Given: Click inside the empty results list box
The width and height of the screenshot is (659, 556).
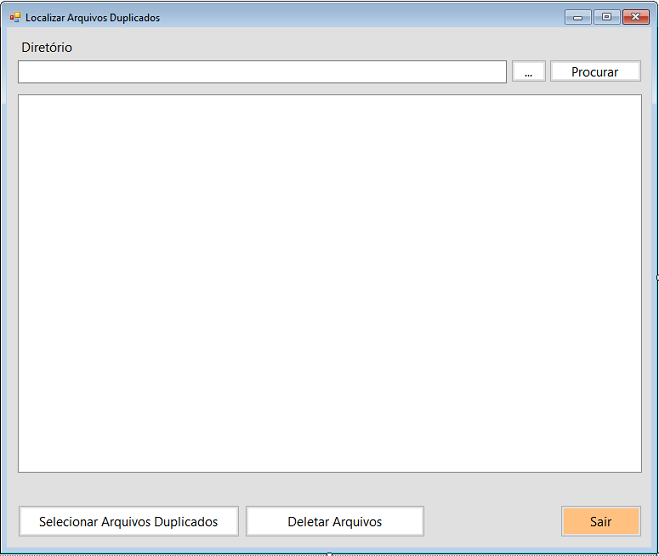Looking at the screenshot, I should (x=330, y=284).
